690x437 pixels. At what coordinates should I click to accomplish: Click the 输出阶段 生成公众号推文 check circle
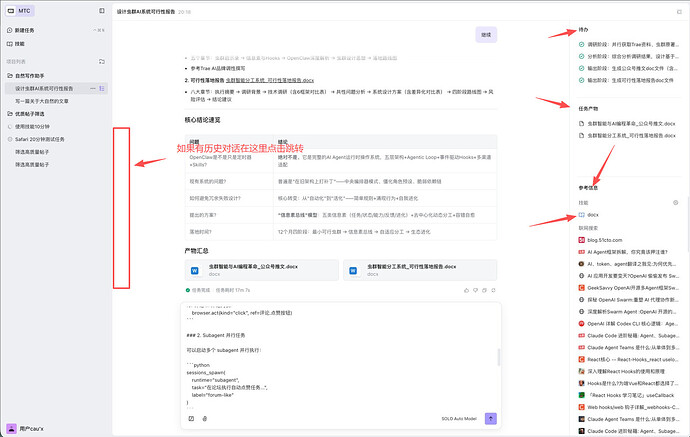(x=582, y=68)
